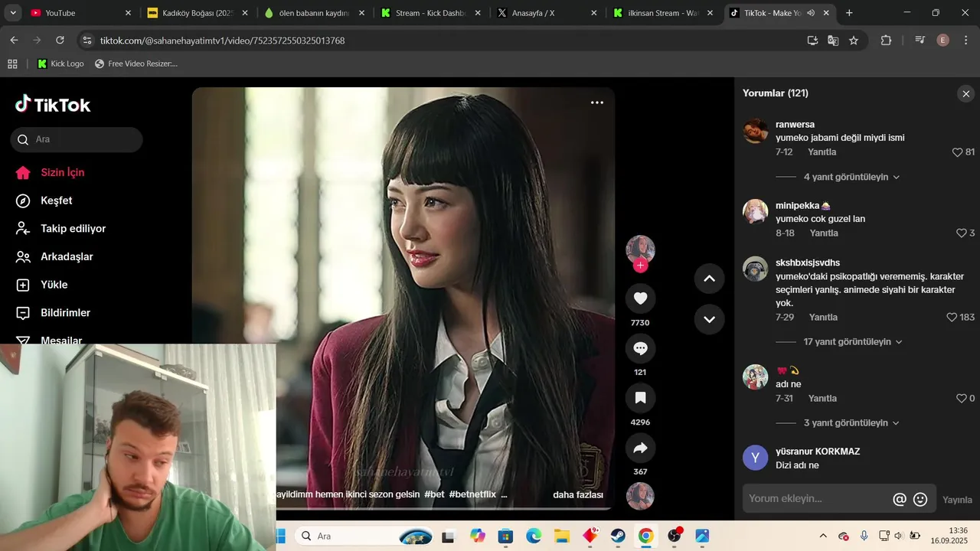980x551 pixels.
Task: Open the creator's avatar beside the video
Action: pyautogui.click(x=640, y=249)
